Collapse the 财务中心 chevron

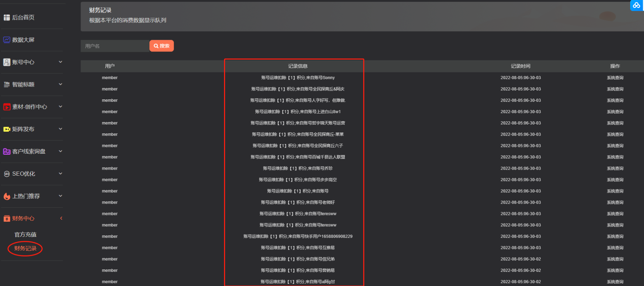pos(61,218)
